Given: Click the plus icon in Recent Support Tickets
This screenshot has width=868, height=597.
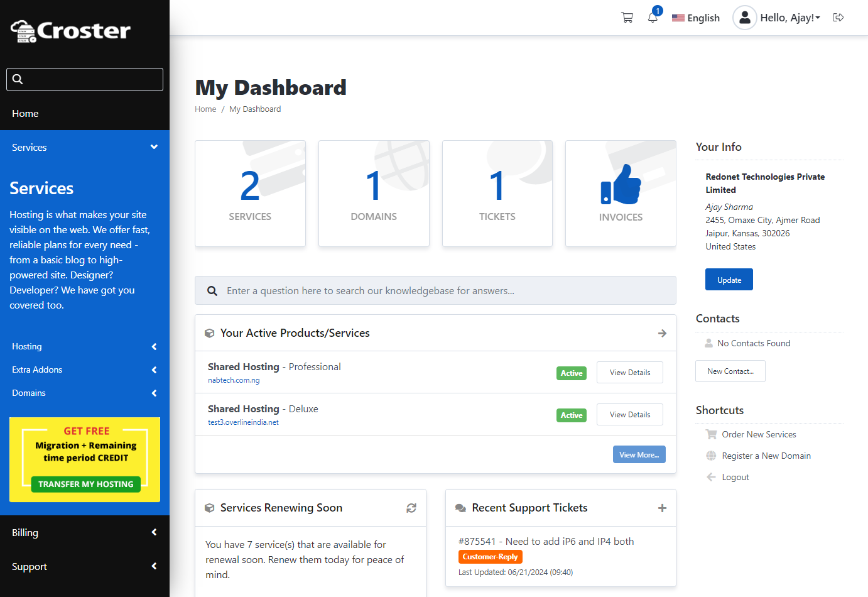Looking at the screenshot, I should coord(662,508).
